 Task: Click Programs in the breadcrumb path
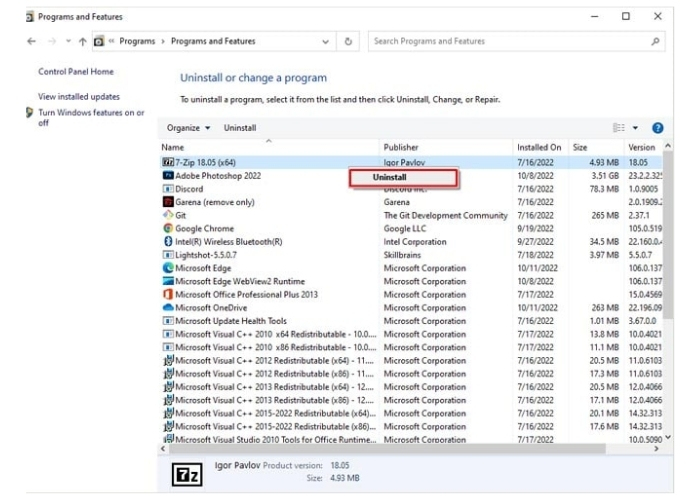137,42
